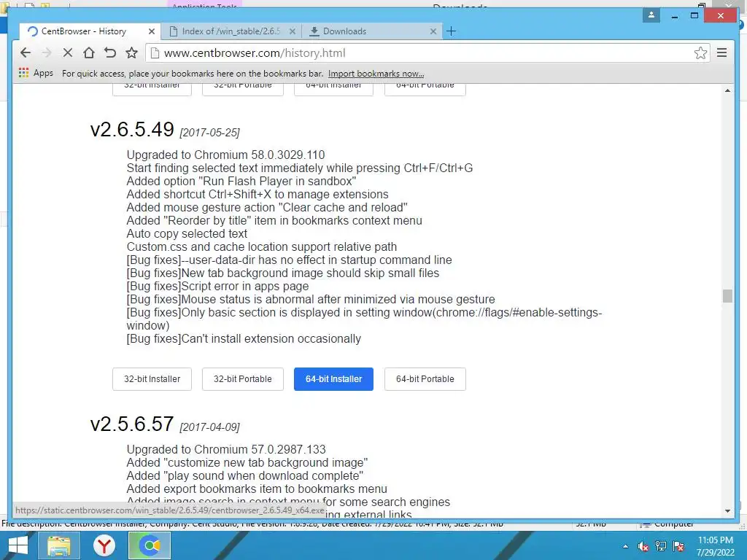Click "Upgraded to Chromium 57.0.2987.133" line
The image size is (747, 560).
pos(226,449)
